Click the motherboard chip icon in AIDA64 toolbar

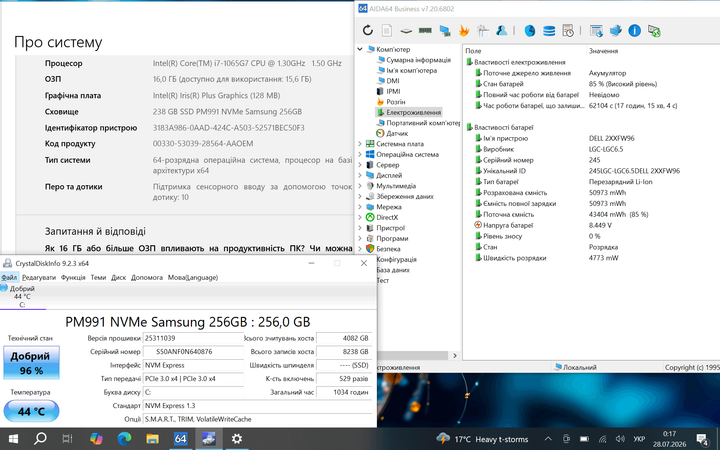click(x=406, y=31)
